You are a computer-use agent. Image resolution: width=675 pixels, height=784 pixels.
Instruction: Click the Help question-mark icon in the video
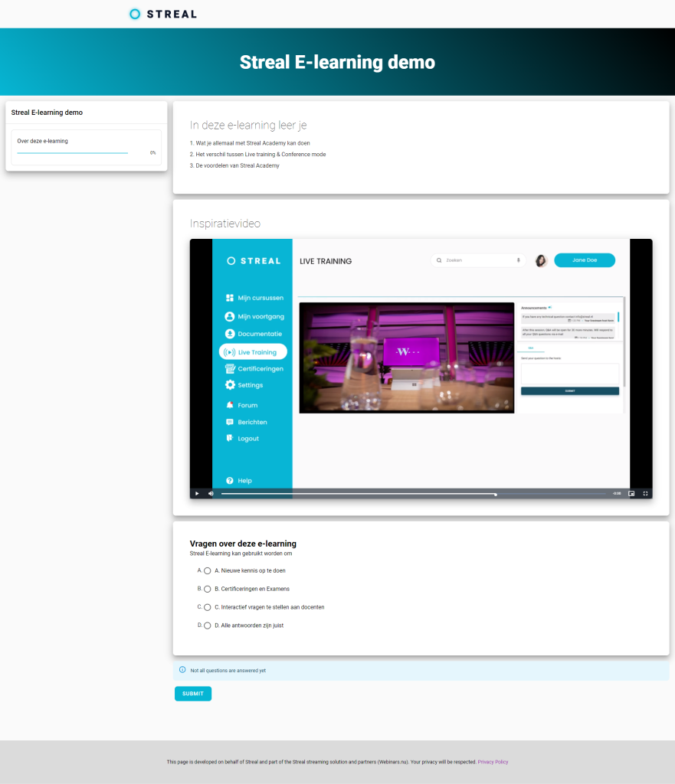pos(230,481)
